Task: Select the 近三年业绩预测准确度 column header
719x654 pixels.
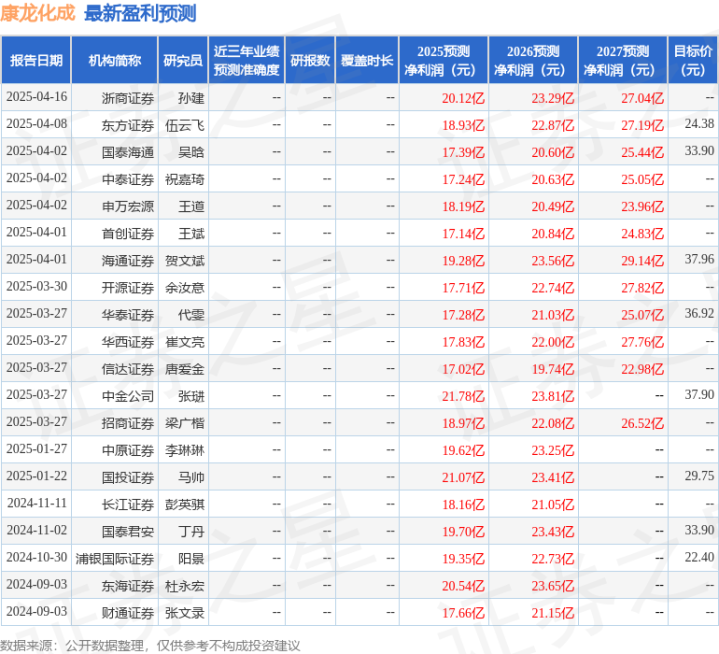Action: coord(246,60)
